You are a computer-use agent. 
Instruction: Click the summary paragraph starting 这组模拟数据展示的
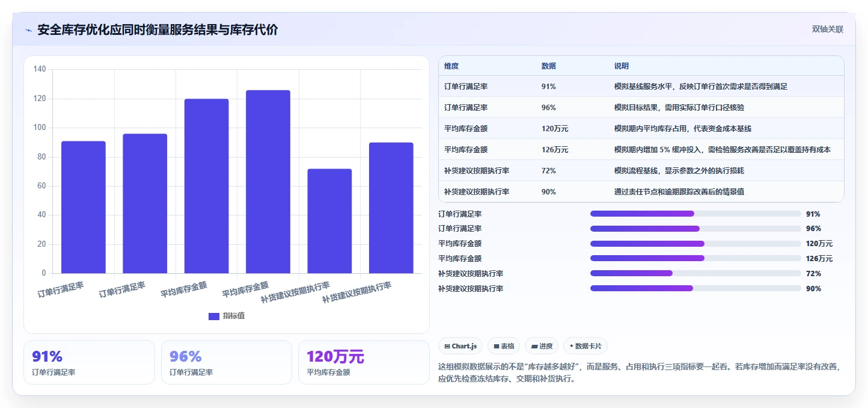pyautogui.click(x=640, y=372)
